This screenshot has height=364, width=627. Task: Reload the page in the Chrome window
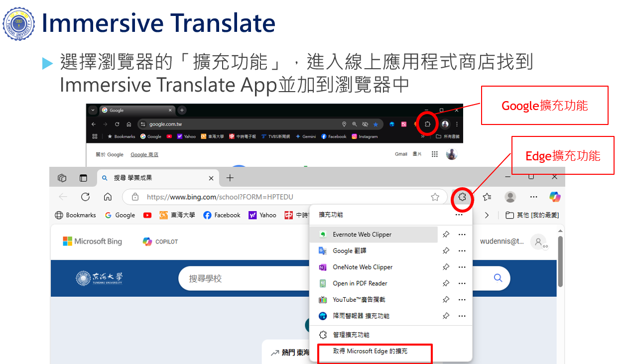(117, 124)
